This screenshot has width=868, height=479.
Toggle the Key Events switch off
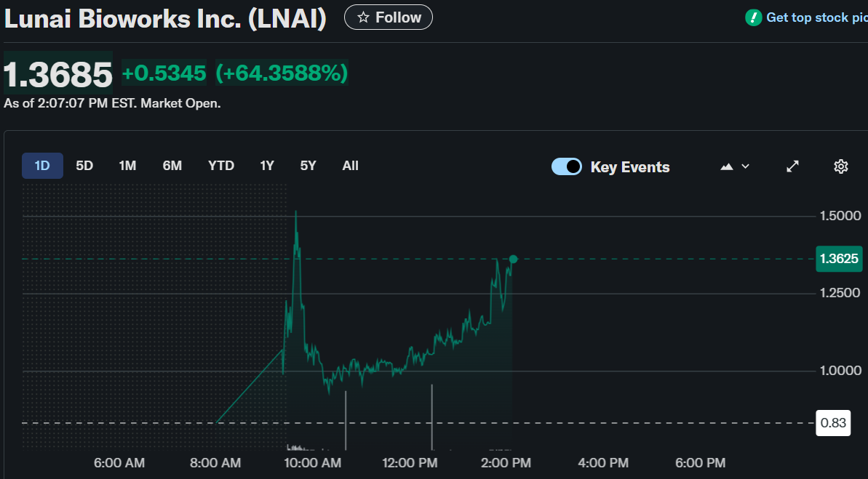[567, 166]
